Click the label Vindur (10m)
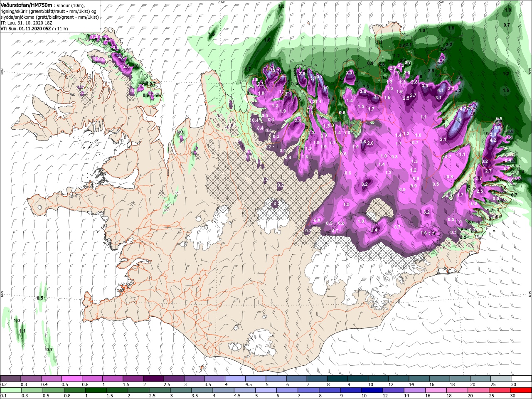Screen dimensions: 532x399 coord(70,5)
